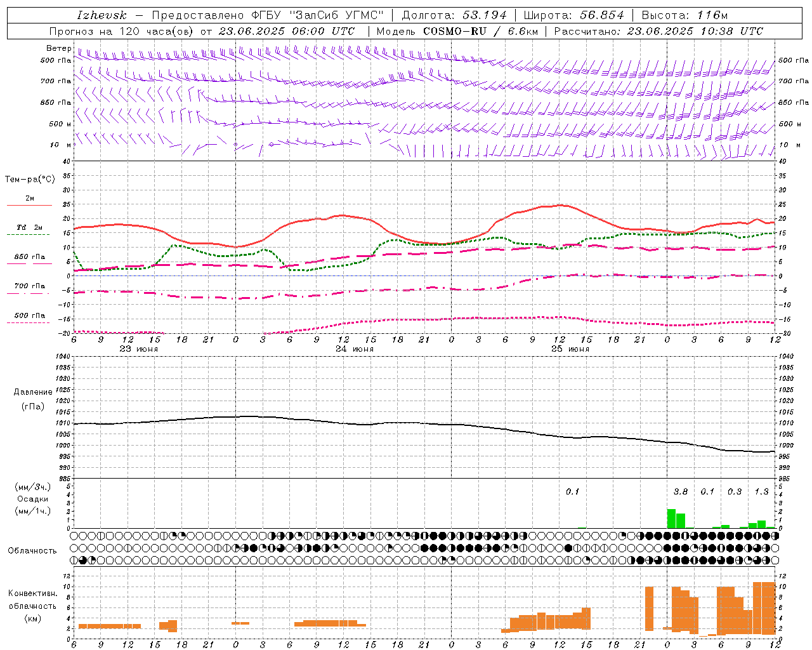
Task: Click the precipitation total value 1.3
Action: pos(761,492)
